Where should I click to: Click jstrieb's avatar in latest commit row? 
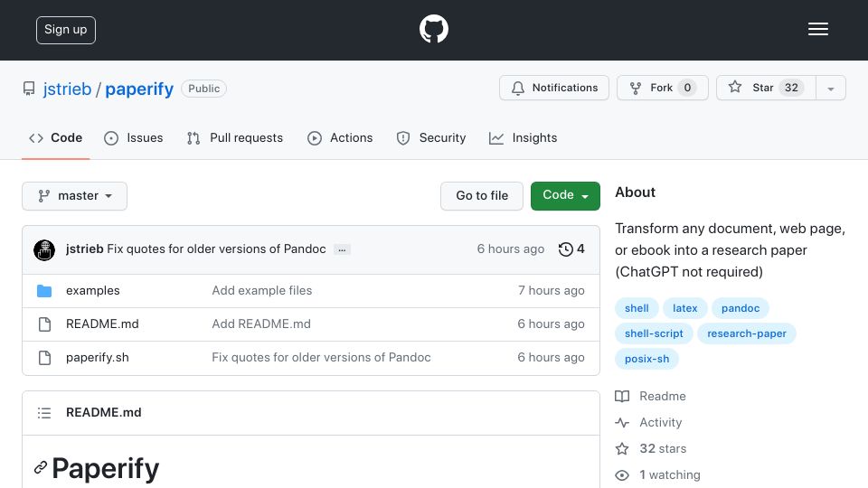44,249
